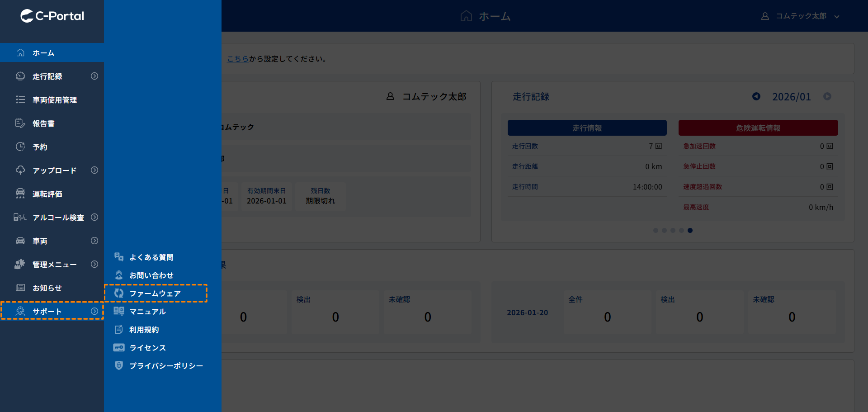Open the 報告書 report icon
The image size is (868, 412).
point(20,123)
